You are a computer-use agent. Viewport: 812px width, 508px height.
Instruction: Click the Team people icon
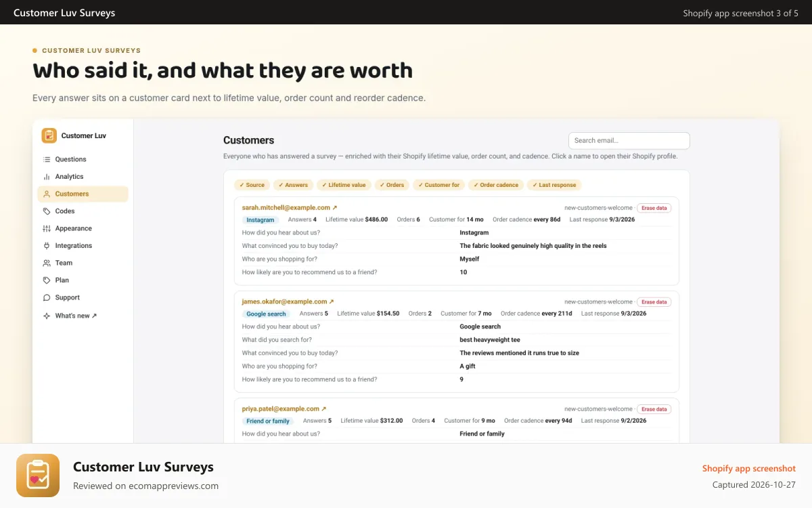(47, 263)
